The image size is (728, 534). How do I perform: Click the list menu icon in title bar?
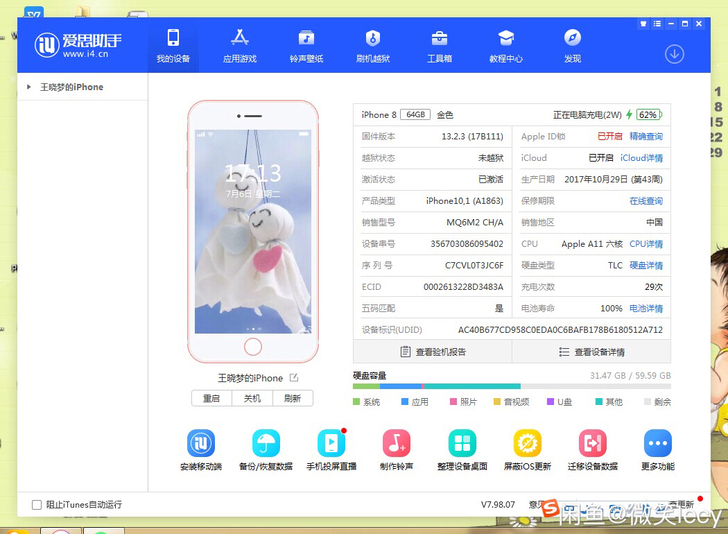[x=657, y=24]
